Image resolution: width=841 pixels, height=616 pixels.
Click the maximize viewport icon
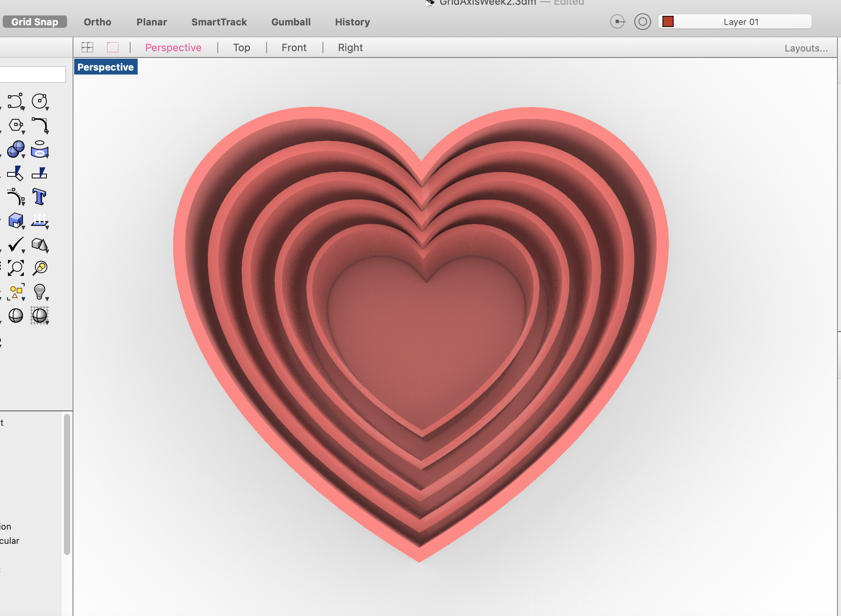pyautogui.click(x=113, y=47)
